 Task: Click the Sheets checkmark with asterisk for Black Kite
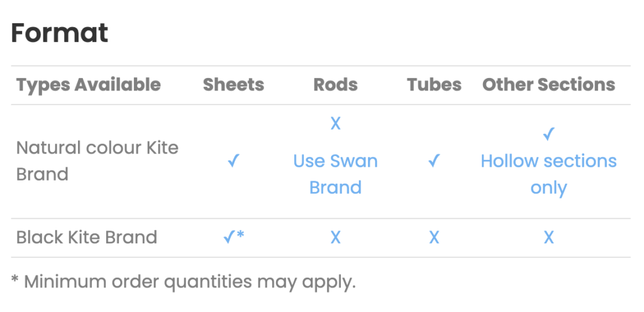pos(234,237)
